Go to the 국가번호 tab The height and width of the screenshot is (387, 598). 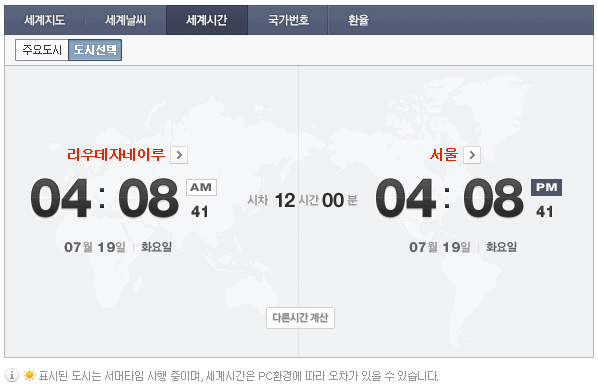point(288,20)
